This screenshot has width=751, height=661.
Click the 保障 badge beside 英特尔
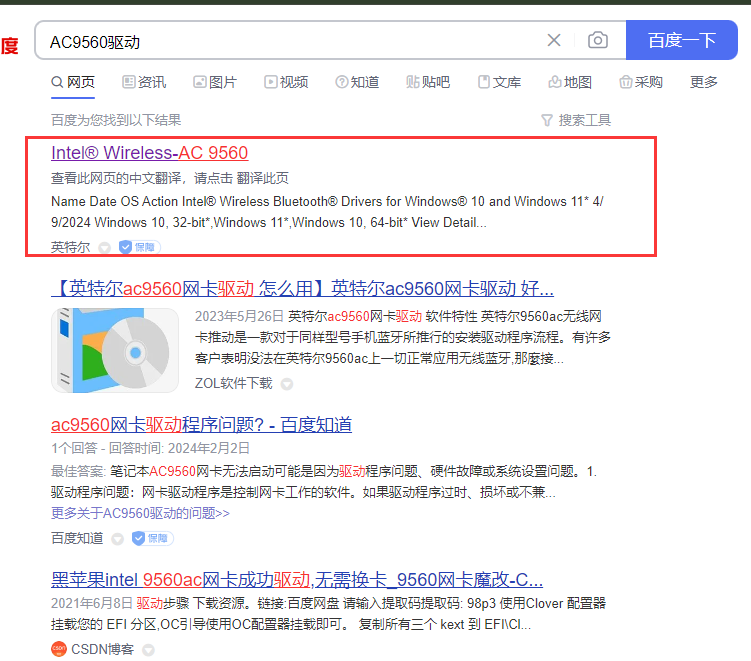tap(139, 247)
